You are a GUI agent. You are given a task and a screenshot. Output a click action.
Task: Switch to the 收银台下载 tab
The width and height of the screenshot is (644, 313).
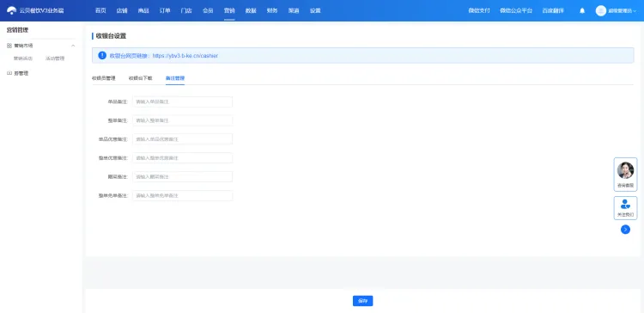pyautogui.click(x=141, y=78)
